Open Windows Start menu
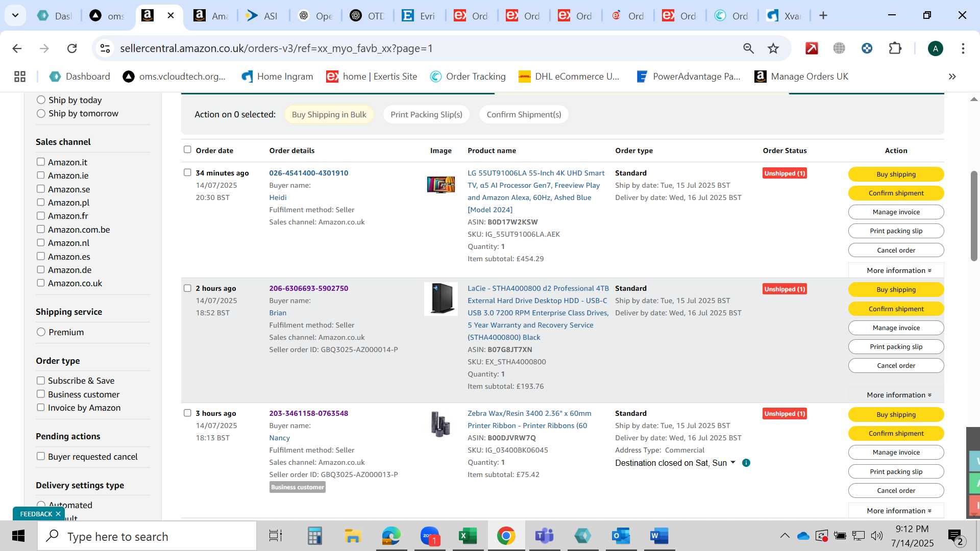This screenshot has height=551, width=980. (x=18, y=536)
